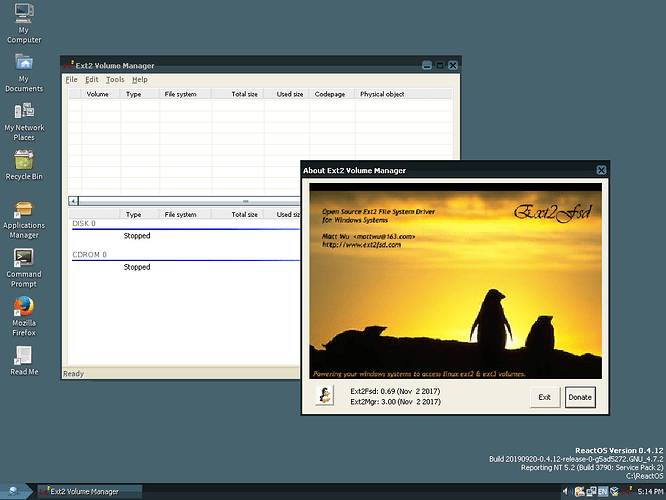Open the ReactOS Start menu button
Image resolution: width=666 pixels, height=500 pixels.
pyautogui.click(x=14, y=492)
